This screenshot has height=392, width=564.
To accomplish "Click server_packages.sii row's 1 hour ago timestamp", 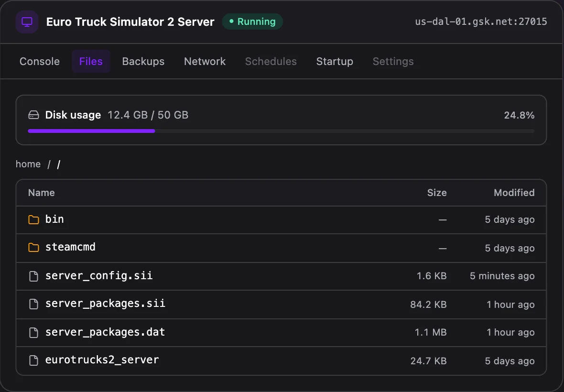I will click(x=510, y=305).
